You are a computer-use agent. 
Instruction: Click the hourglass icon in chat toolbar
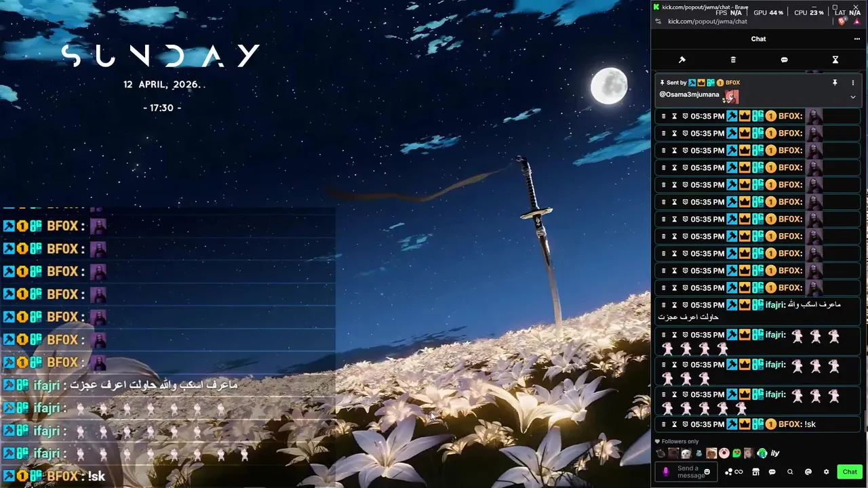tap(835, 60)
